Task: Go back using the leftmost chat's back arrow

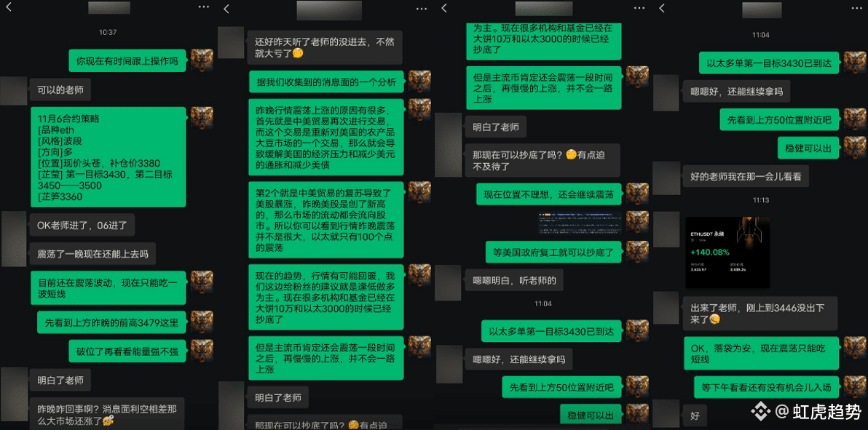Action: (8, 8)
